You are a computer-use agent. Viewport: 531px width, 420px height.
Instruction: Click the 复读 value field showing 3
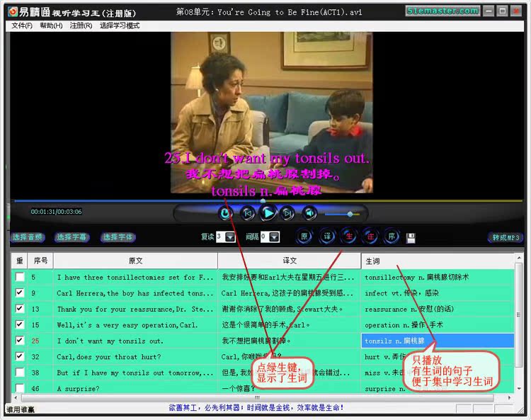point(221,237)
